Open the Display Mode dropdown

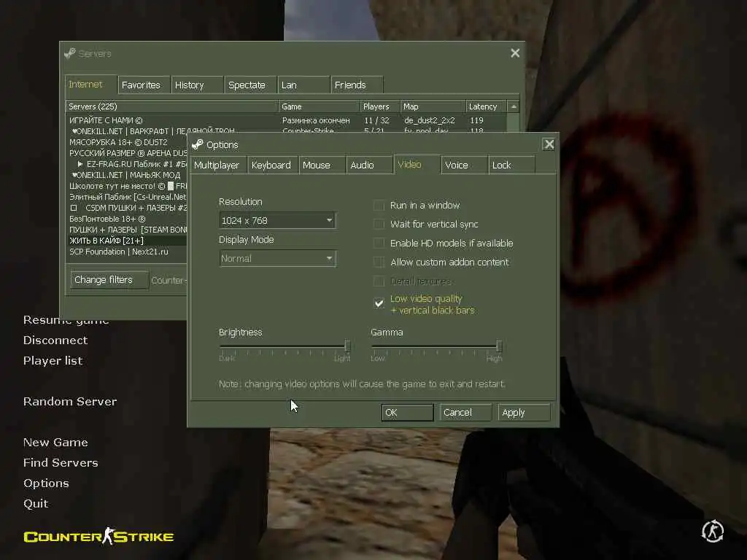coord(277,259)
